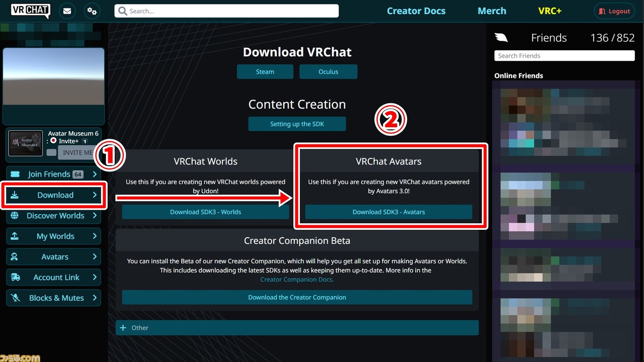Open settings gears icon
Screen dimensions: 644x362
tap(92, 11)
